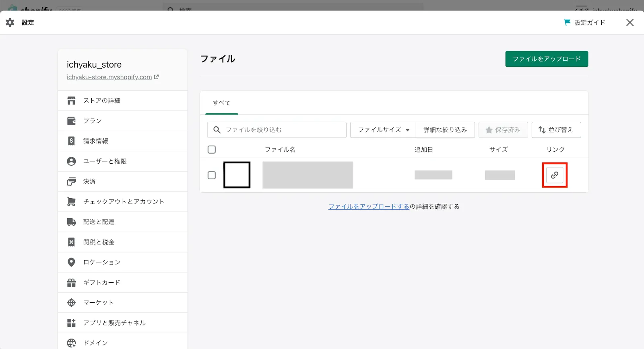The height and width of the screenshot is (349, 644).
Task: Open 配送と配達 settings section
Action: 123,222
